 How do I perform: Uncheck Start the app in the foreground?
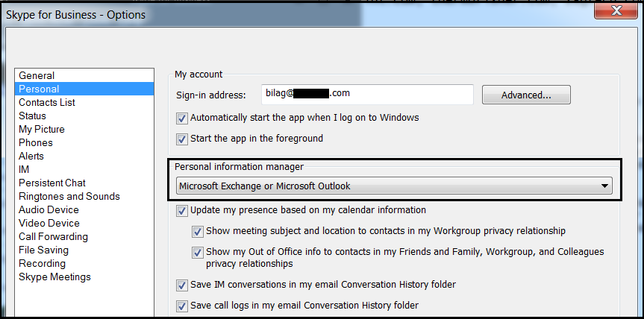182,139
